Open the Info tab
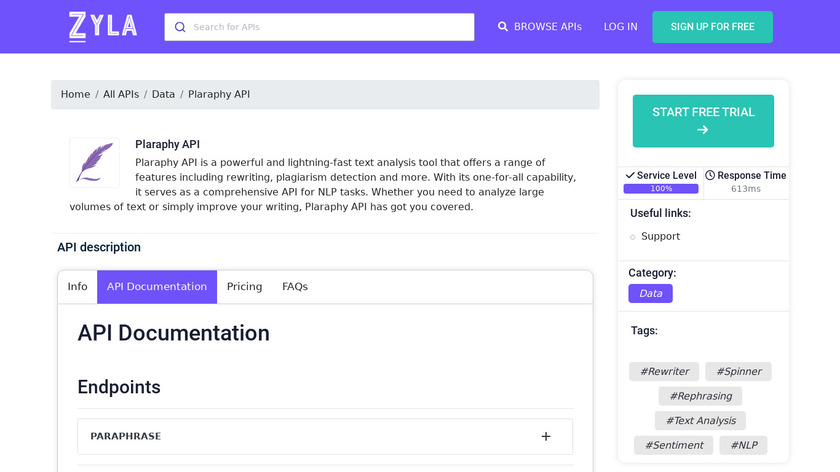 point(77,287)
